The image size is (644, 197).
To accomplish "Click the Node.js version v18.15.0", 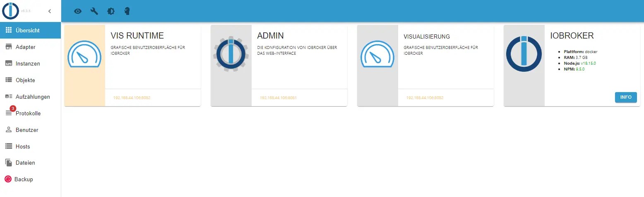I will [588, 63].
